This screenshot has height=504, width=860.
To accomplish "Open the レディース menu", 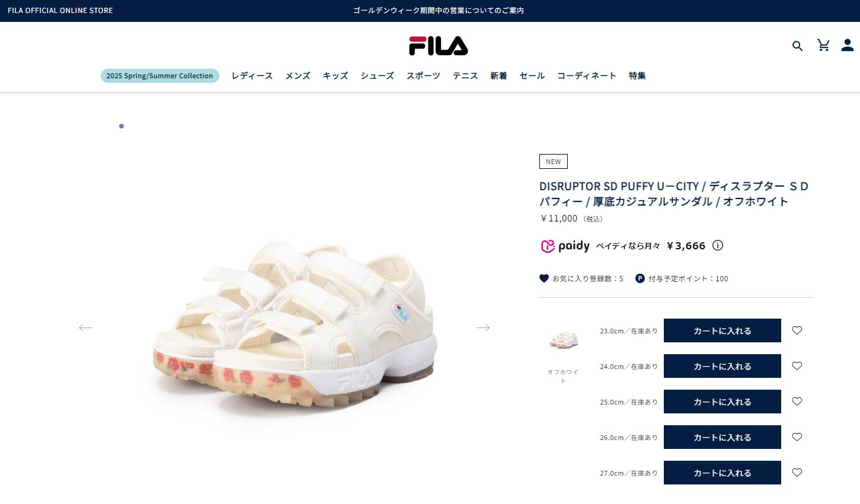I will tap(252, 76).
